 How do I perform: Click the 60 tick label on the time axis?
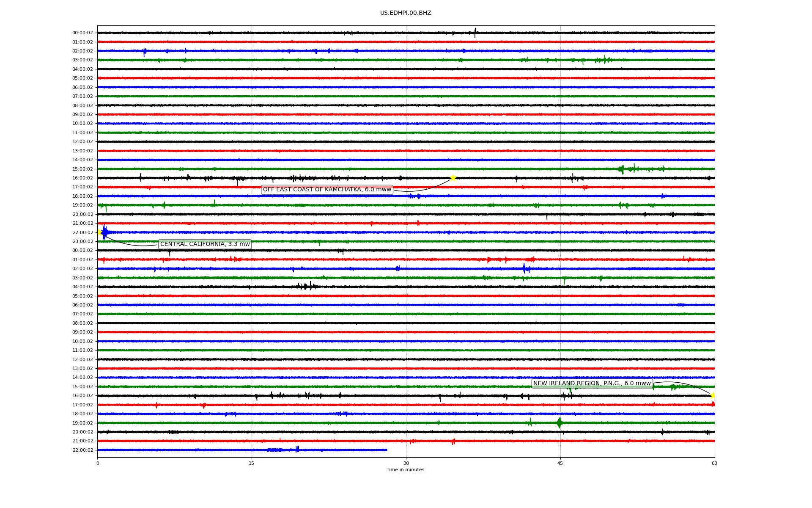click(x=714, y=463)
